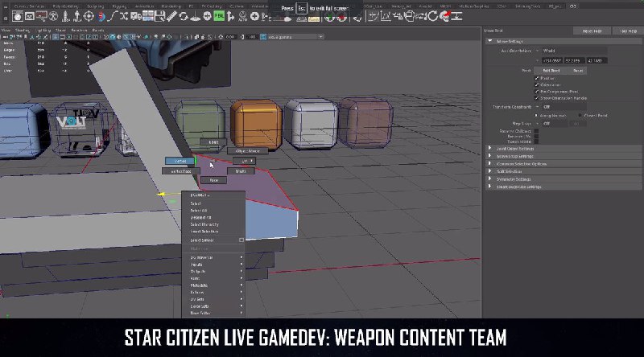Toggle the Position checkbox under Pivot
The width and height of the screenshot is (644, 357).
(x=536, y=78)
